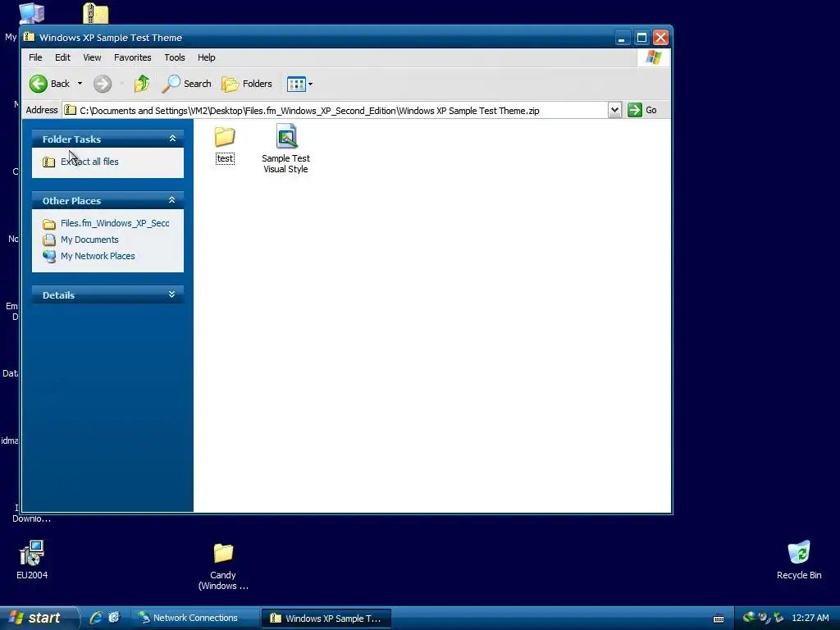The height and width of the screenshot is (630, 840).
Task: Click the first system tray network icon
Action: pos(748,618)
